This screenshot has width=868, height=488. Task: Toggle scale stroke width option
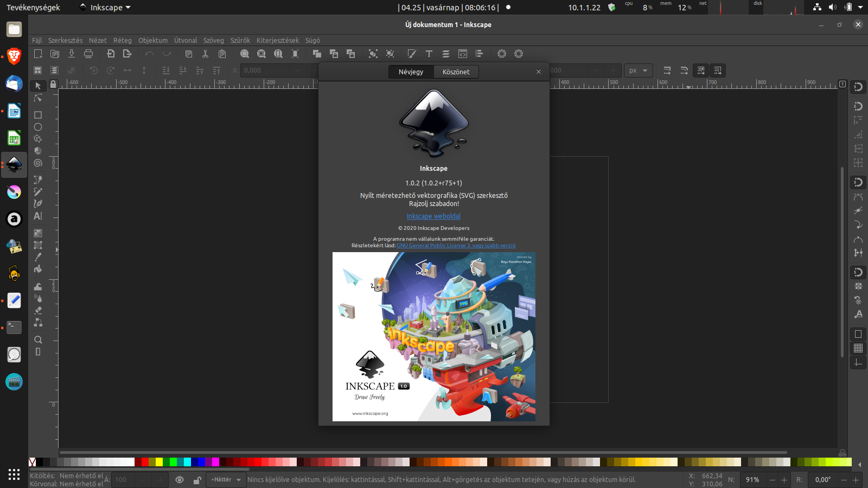(667, 70)
